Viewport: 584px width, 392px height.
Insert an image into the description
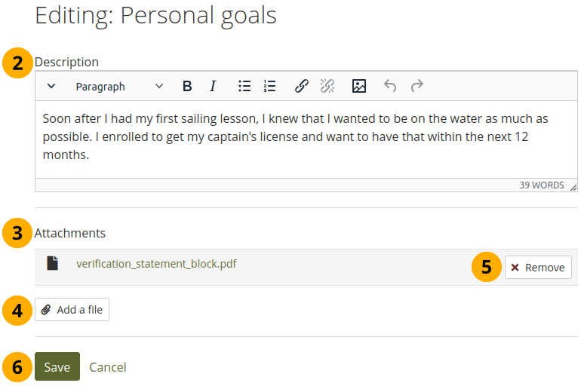click(x=359, y=87)
